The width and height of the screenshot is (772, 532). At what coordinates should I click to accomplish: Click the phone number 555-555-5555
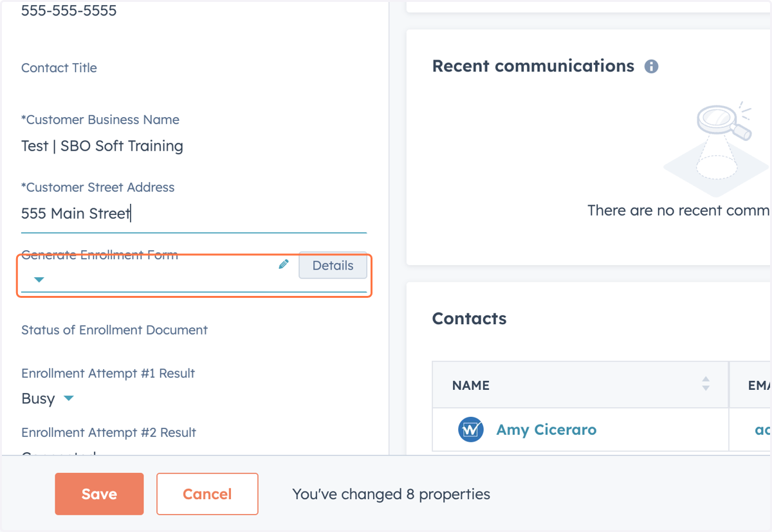click(69, 10)
